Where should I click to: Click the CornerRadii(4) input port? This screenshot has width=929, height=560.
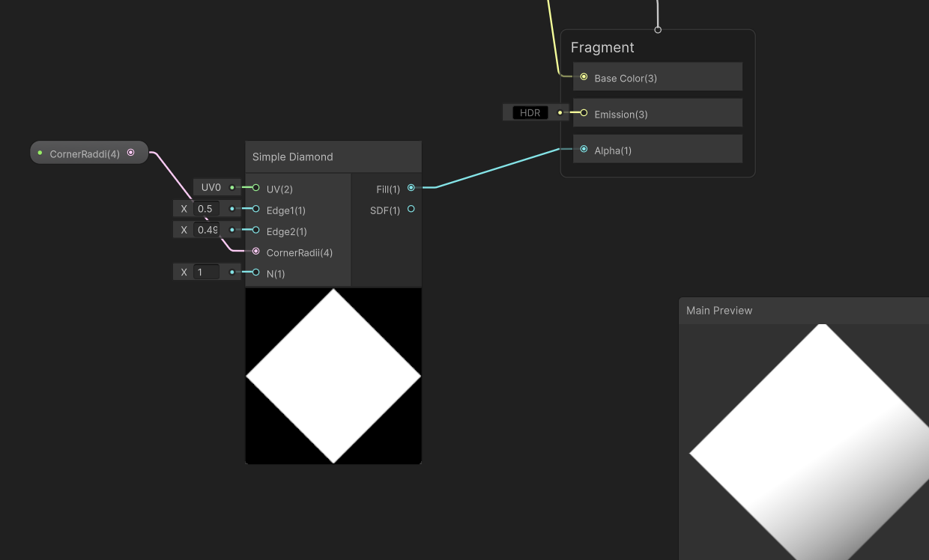(256, 252)
